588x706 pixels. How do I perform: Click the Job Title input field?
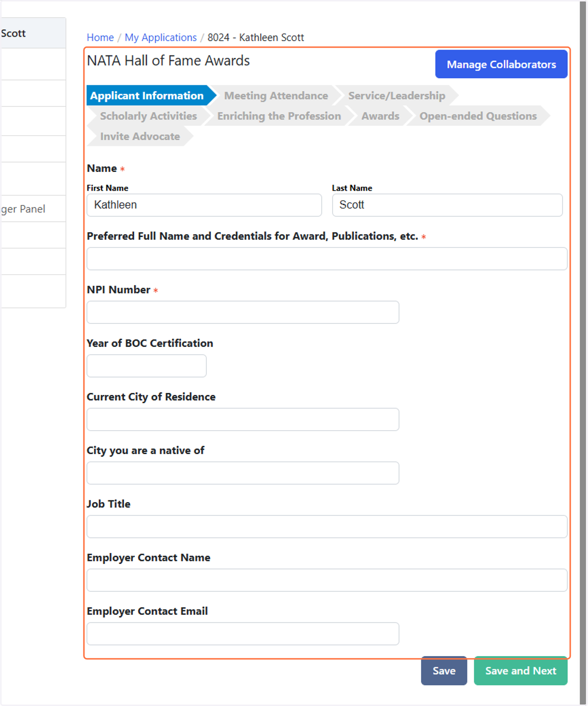point(327,527)
